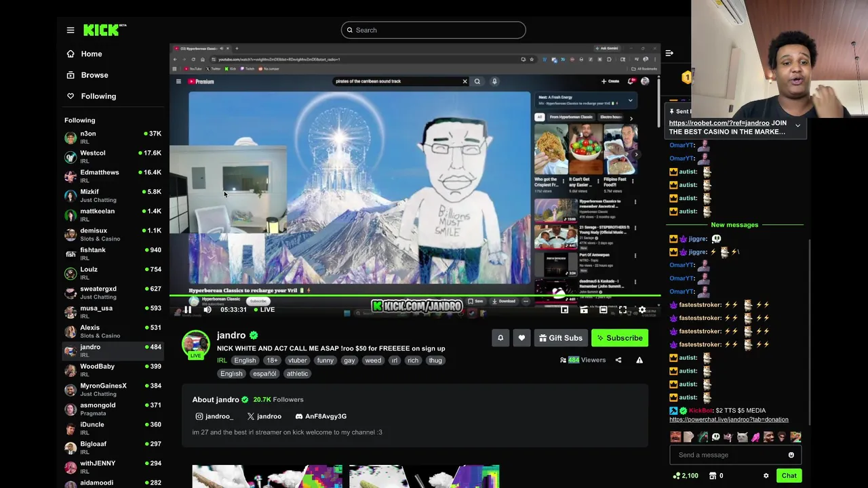Image resolution: width=868 pixels, height=488 pixels.
Task: Open the roobet.com pinned link
Action: [x=719, y=123]
